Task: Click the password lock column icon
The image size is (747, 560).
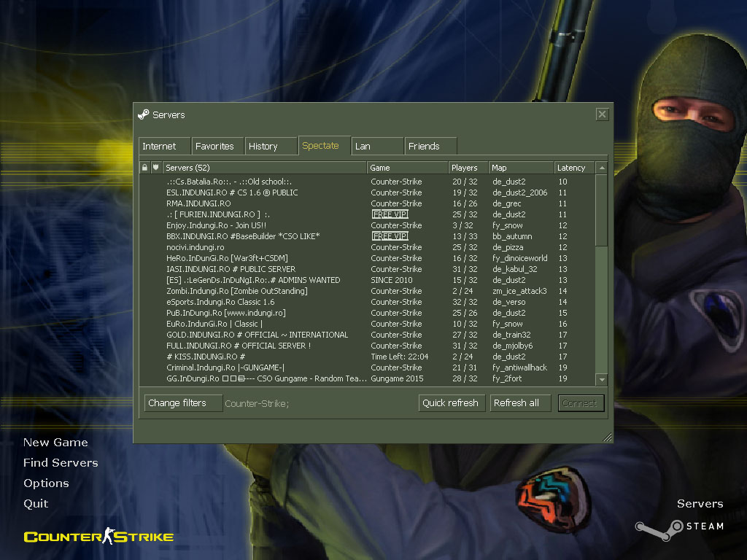Action: click(145, 168)
